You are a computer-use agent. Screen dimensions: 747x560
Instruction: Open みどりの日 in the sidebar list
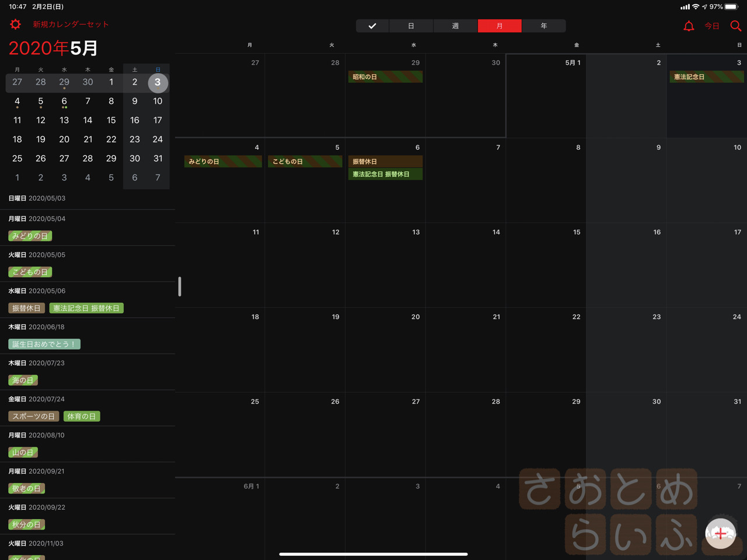(30, 236)
